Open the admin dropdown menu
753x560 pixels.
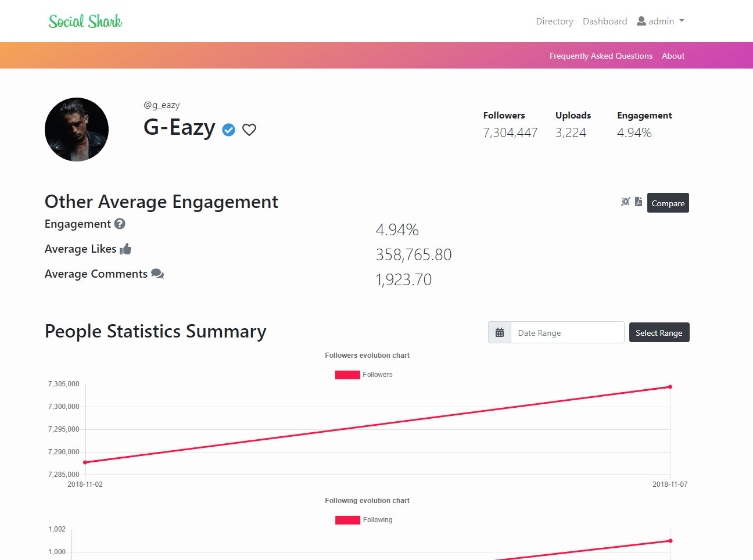click(x=661, y=21)
